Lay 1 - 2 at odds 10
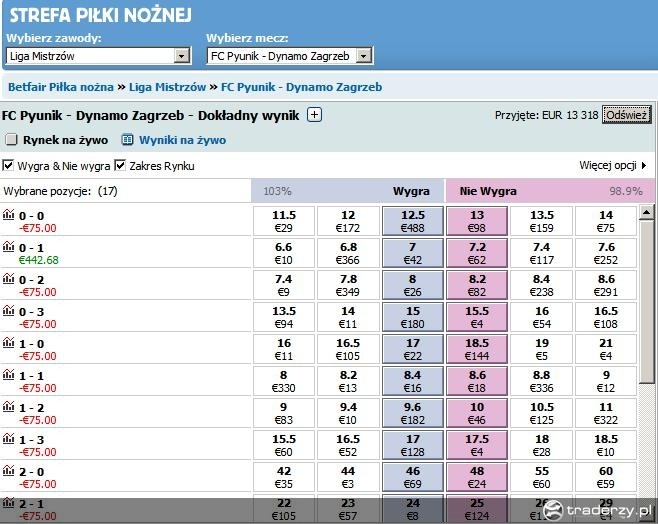The width and height of the screenshot is (658, 524). click(x=477, y=413)
